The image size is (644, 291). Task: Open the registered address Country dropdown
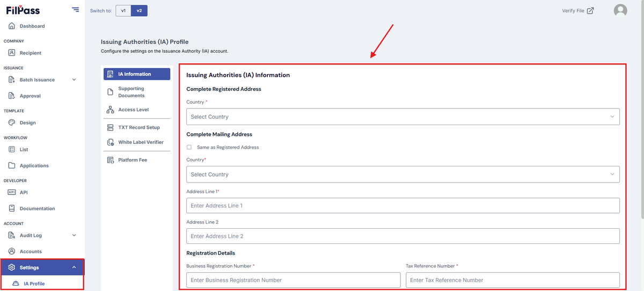[403, 117]
